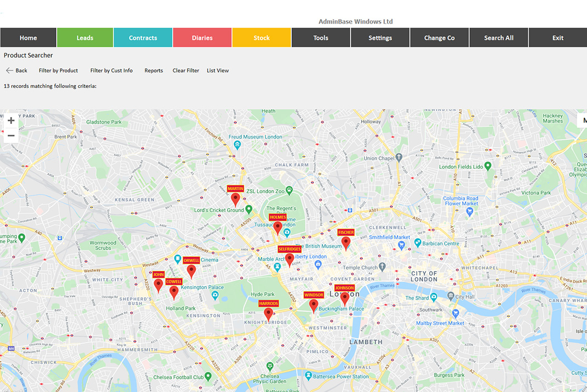Zoom out using the map minus icon

(x=11, y=135)
